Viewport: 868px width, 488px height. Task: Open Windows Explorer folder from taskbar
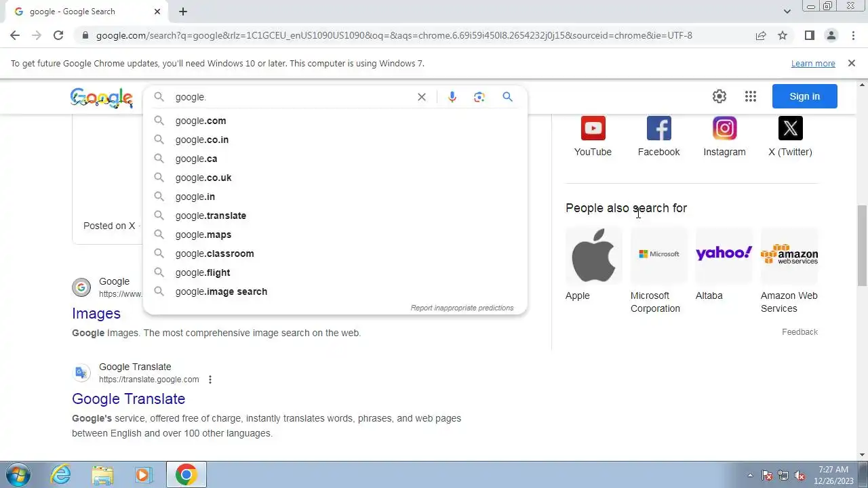(x=102, y=474)
